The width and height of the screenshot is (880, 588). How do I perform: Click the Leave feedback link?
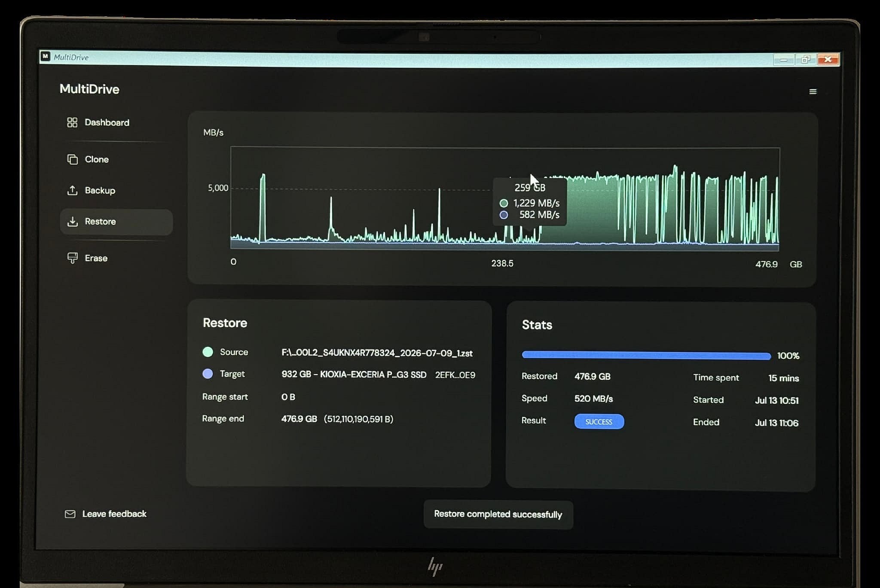[114, 514]
